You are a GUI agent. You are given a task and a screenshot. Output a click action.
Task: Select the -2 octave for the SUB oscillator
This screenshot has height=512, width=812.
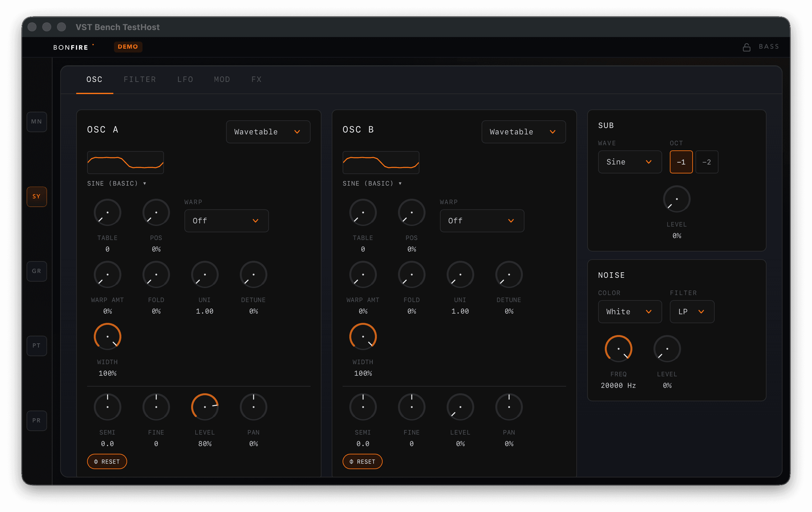coord(707,162)
